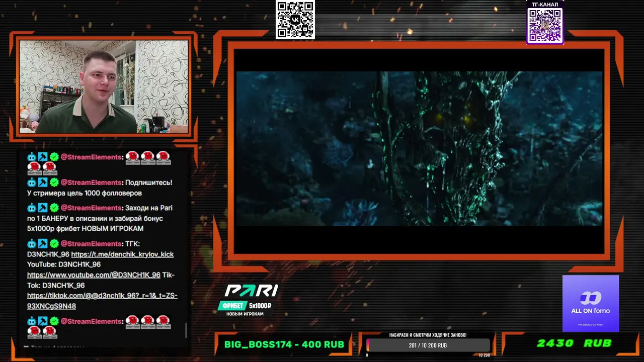Click 'НАБИРАЕМ И СМОТРИМ ХОДЯЧИЕ ЗАНОВО!' goal title
The height and width of the screenshot is (362, 644).
pyautogui.click(x=428, y=335)
